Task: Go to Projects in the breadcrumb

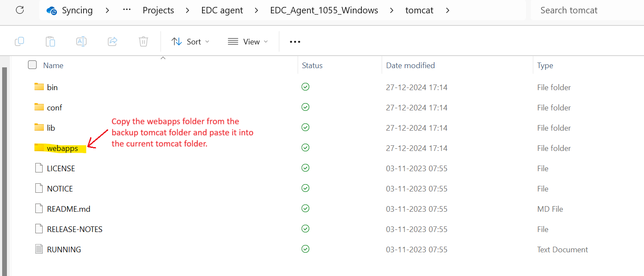Action: tap(159, 10)
